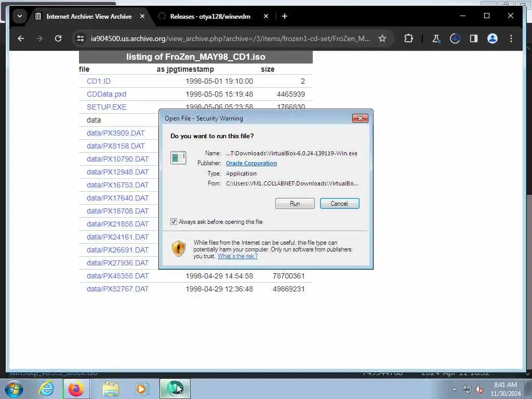Open Windows Explorer from taskbar
The width and height of the screenshot is (532, 399).
point(111,389)
